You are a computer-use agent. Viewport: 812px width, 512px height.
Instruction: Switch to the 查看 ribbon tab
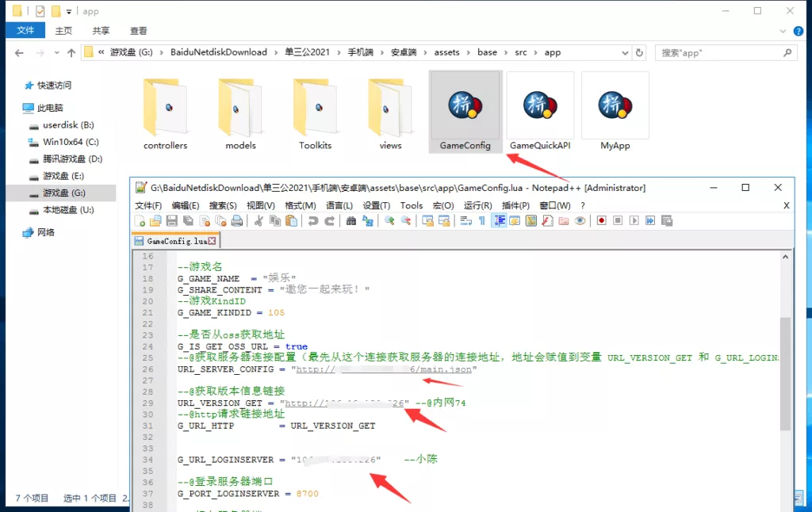point(137,30)
